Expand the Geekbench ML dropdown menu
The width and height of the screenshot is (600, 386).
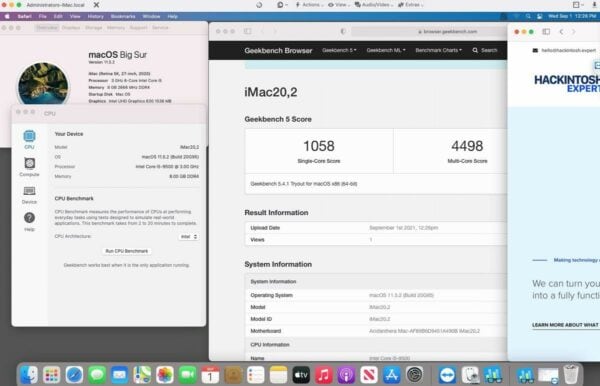coord(386,50)
